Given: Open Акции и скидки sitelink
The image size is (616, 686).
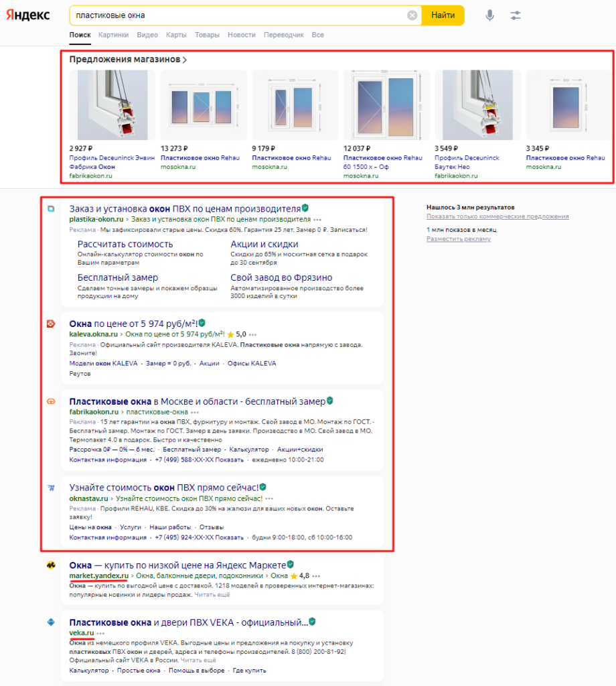Looking at the screenshot, I should click(x=264, y=244).
